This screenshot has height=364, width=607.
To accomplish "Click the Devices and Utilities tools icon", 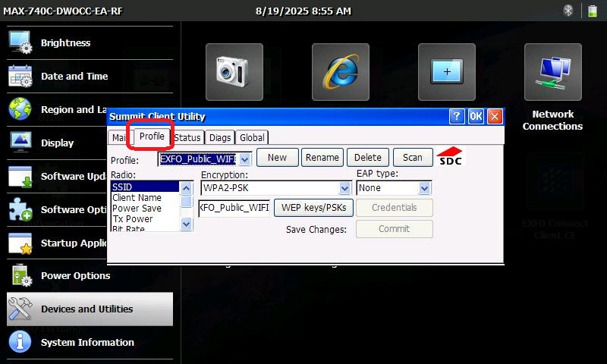I will tap(20, 309).
